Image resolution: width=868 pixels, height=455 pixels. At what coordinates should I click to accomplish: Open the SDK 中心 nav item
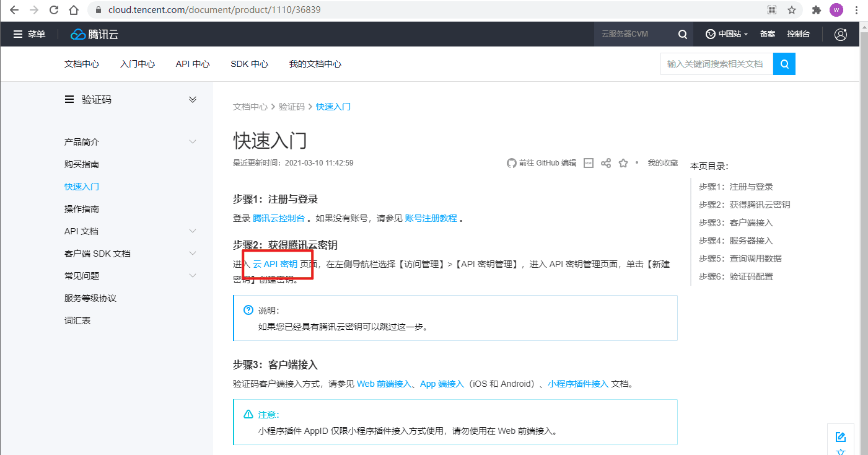click(249, 64)
